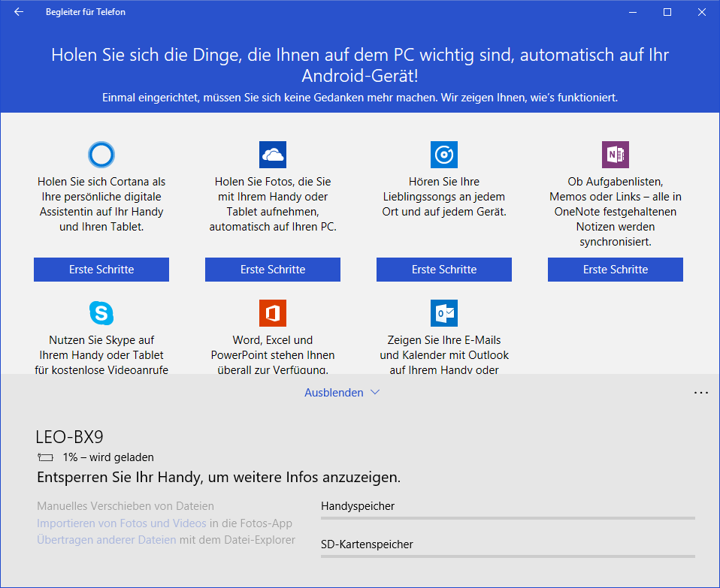Click the SD-Kartenspeicher storage bar

508,556
